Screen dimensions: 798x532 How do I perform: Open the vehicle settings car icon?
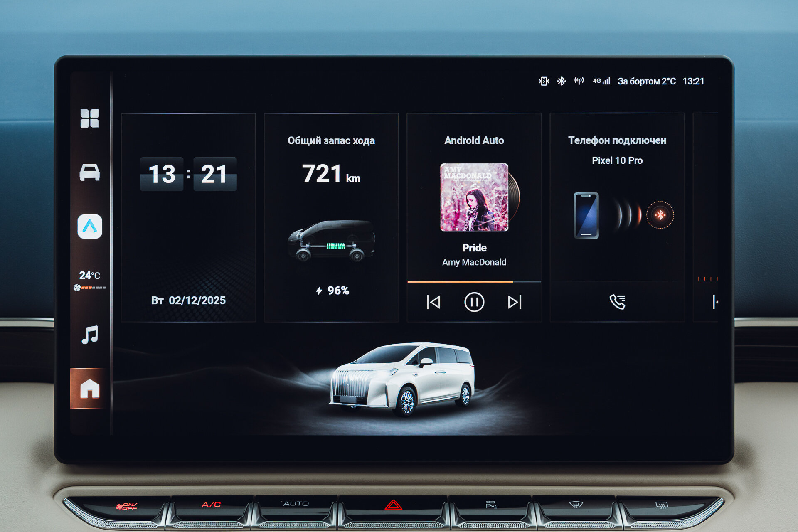[90, 172]
